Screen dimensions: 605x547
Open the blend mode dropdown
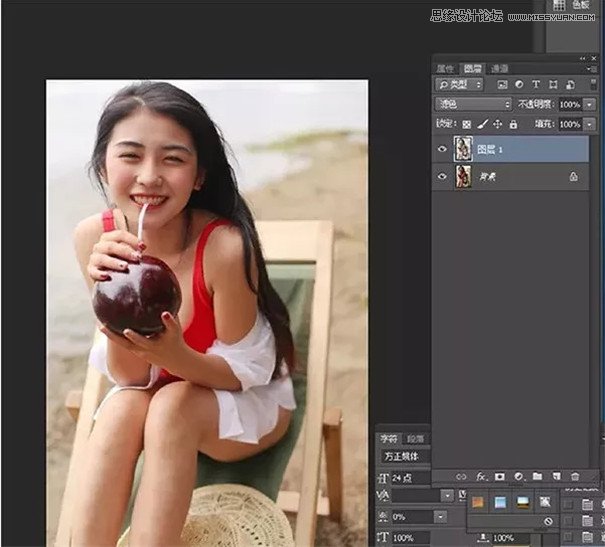(473, 104)
